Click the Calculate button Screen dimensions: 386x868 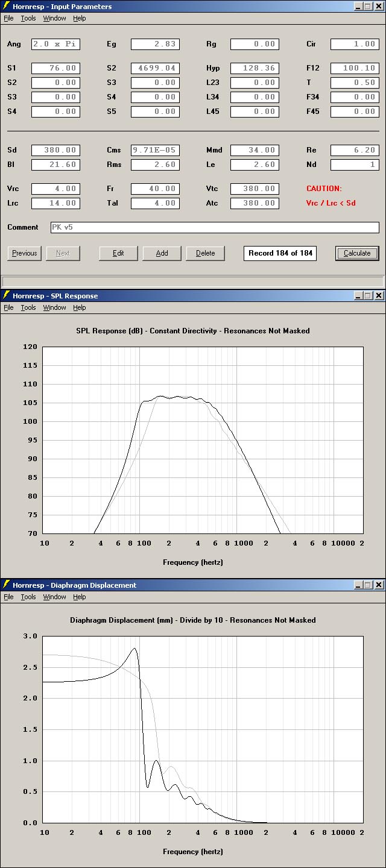[357, 253]
